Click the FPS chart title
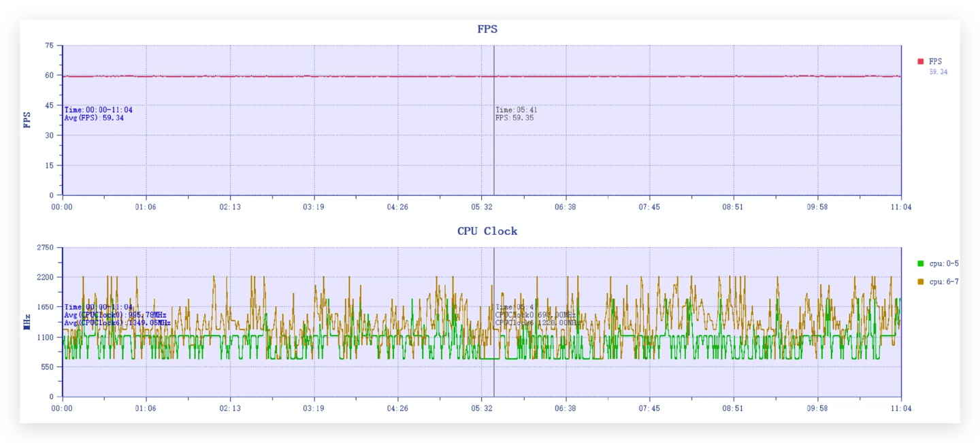 tap(487, 29)
